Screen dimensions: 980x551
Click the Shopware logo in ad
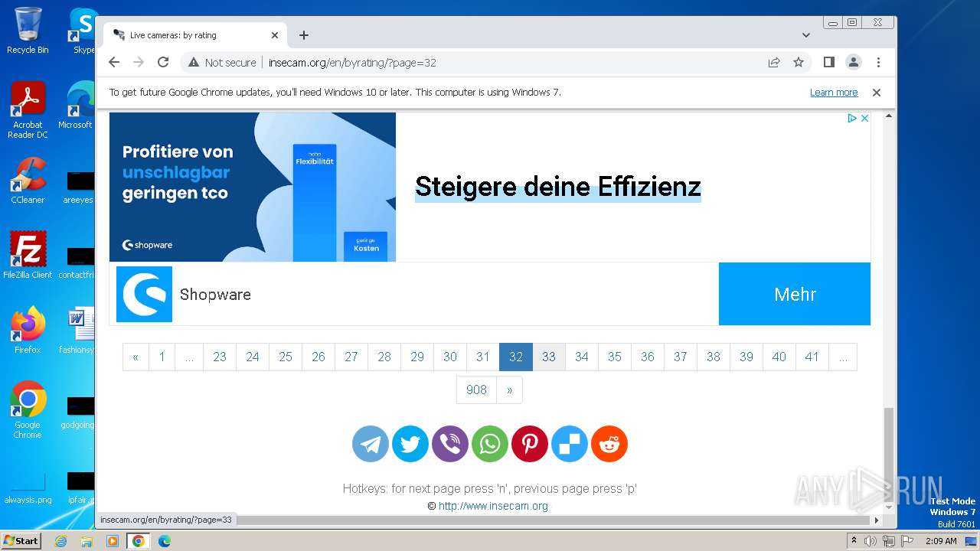coord(144,294)
